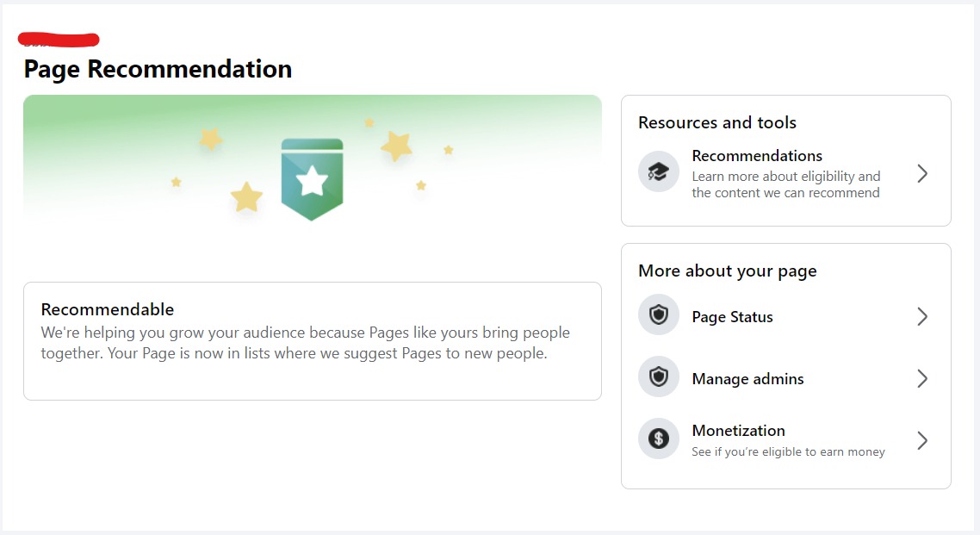The width and height of the screenshot is (980, 535).
Task: Open Monetization using the right arrow
Action: tap(922, 440)
